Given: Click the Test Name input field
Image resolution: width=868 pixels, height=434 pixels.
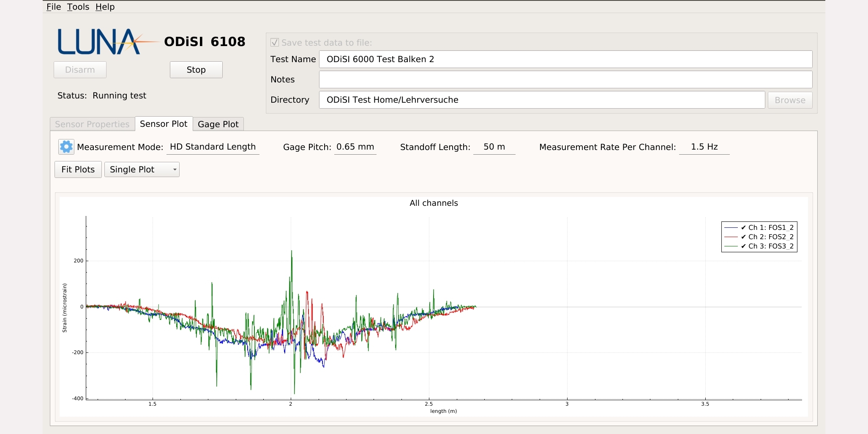Looking at the screenshot, I should click(x=565, y=59).
